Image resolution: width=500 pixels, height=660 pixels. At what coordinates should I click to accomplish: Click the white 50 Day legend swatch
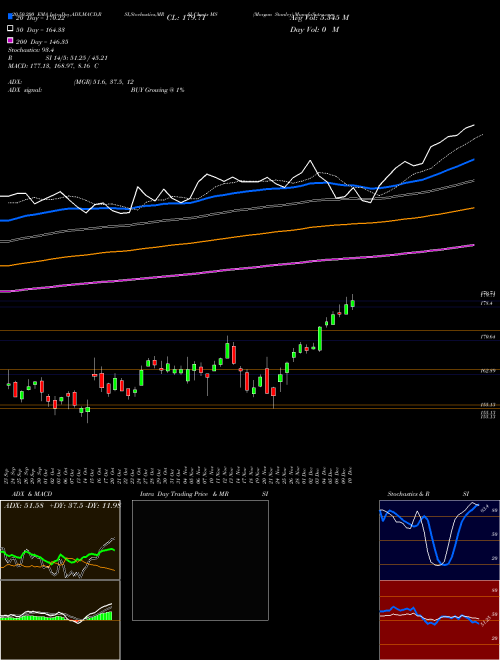pos(11,29)
